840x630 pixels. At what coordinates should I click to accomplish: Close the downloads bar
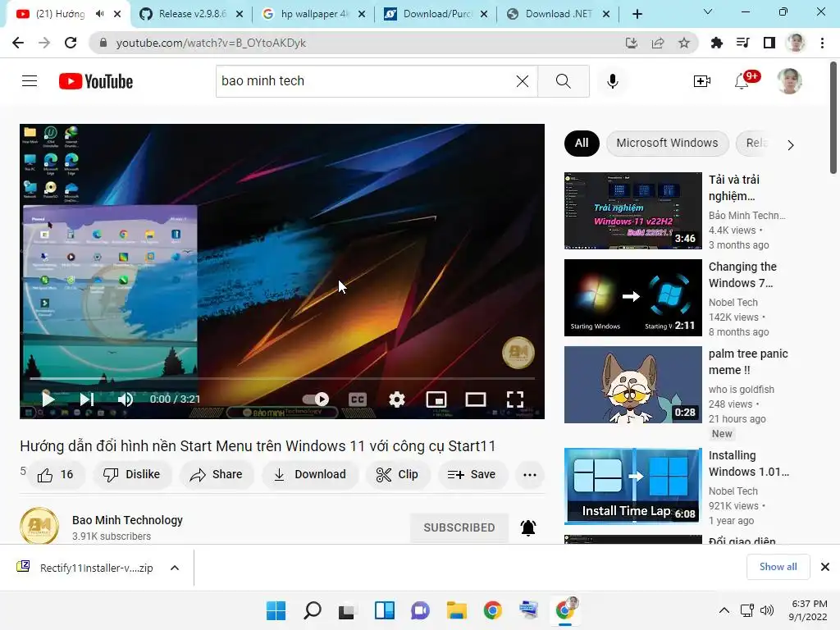click(x=825, y=567)
